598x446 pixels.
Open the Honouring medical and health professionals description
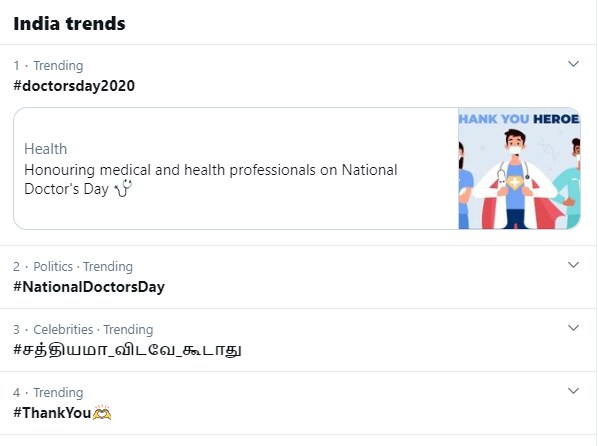coord(211,179)
